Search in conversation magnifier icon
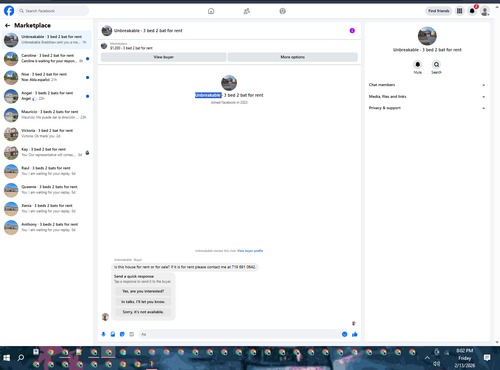 436,64
